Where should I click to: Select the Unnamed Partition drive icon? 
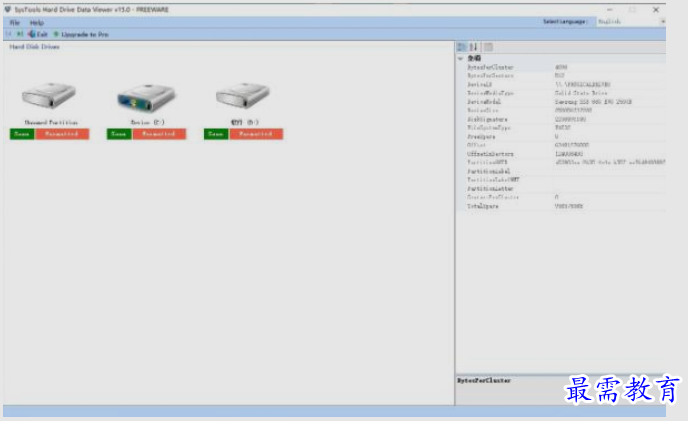coord(49,95)
